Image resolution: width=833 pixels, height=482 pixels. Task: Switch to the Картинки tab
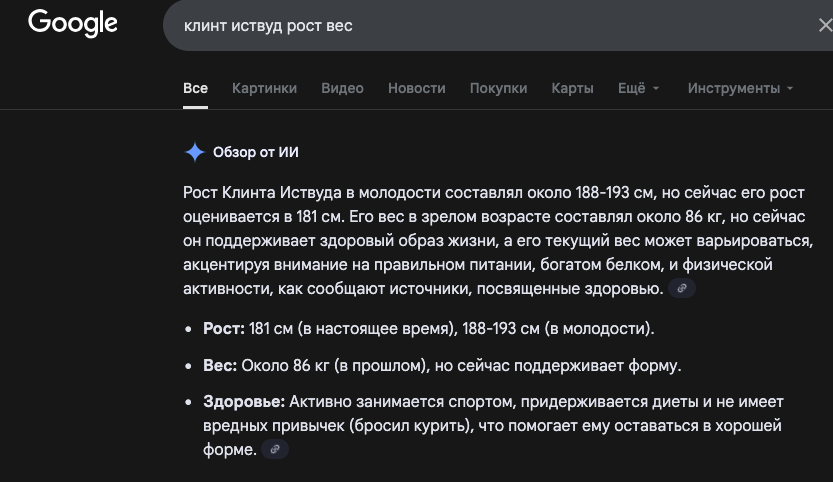[264, 88]
